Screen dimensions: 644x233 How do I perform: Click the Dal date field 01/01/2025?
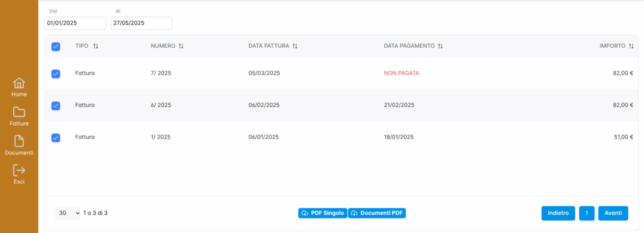pyautogui.click(x=75, y=23)
